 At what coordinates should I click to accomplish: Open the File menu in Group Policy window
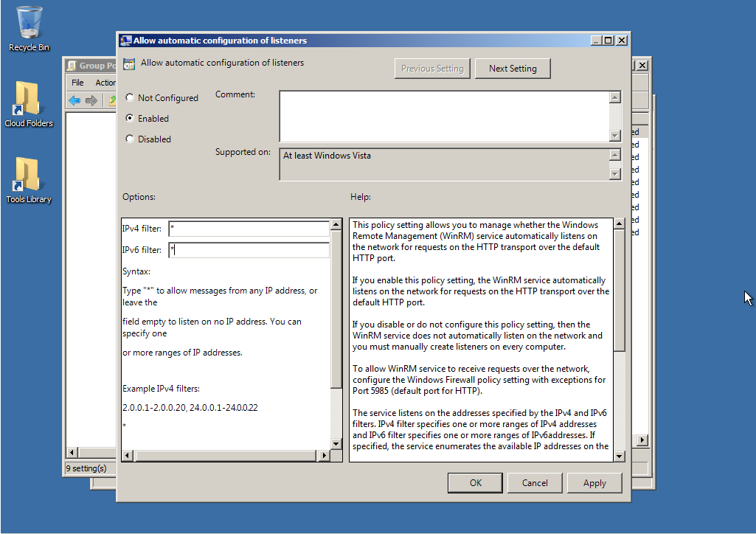(77, 83)
